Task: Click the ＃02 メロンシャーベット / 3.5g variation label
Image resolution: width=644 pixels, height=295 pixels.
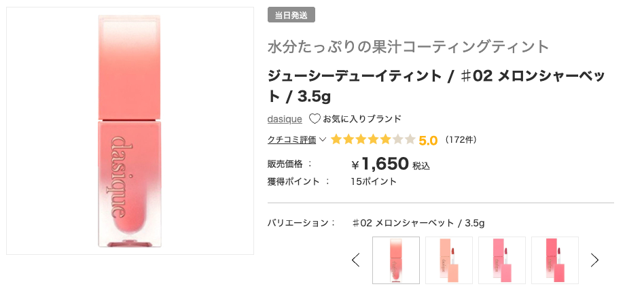Action: 418,223
